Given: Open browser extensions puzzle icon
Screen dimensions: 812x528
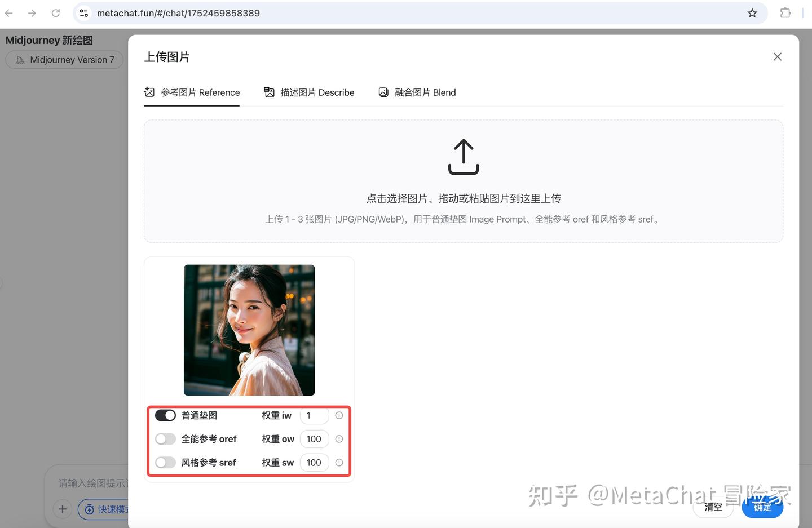Looking at the screenshot, I should coord(785,12).
